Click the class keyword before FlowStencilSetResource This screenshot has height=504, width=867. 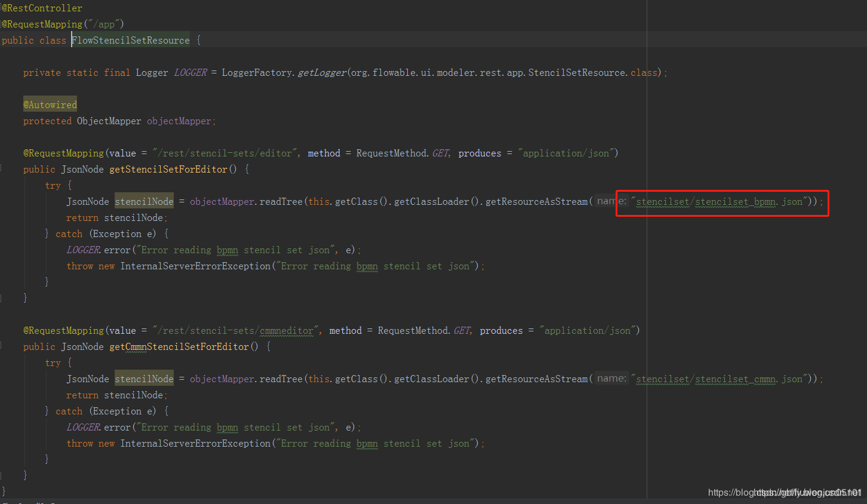tap(53, 40)
